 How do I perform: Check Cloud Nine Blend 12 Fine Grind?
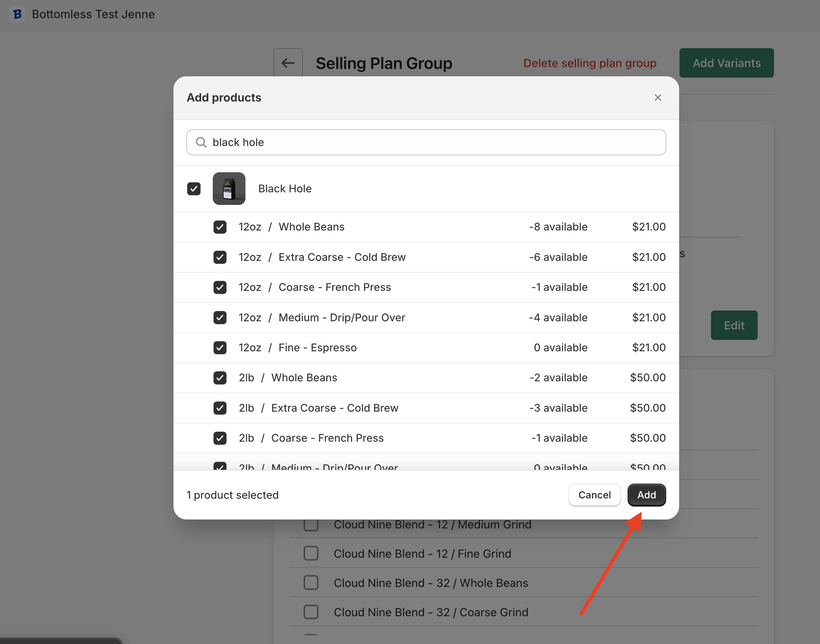(x=311, y=554)
